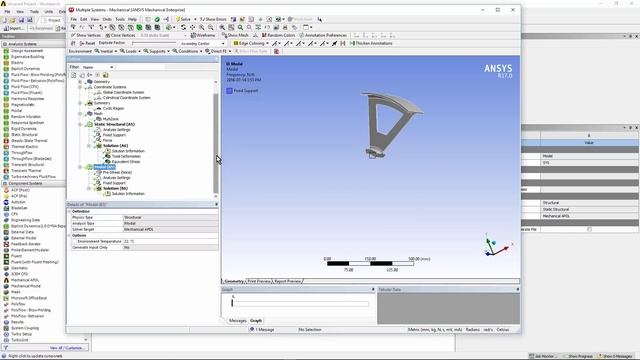Click the Fixed Support legend color swatch

pos(229,91)
